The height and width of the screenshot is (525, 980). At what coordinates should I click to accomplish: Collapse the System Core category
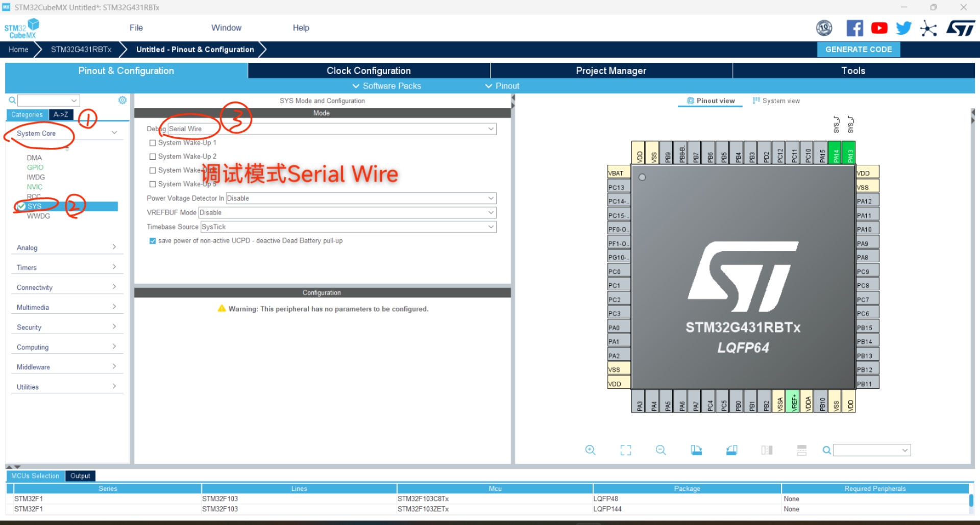tap(114, 132)
